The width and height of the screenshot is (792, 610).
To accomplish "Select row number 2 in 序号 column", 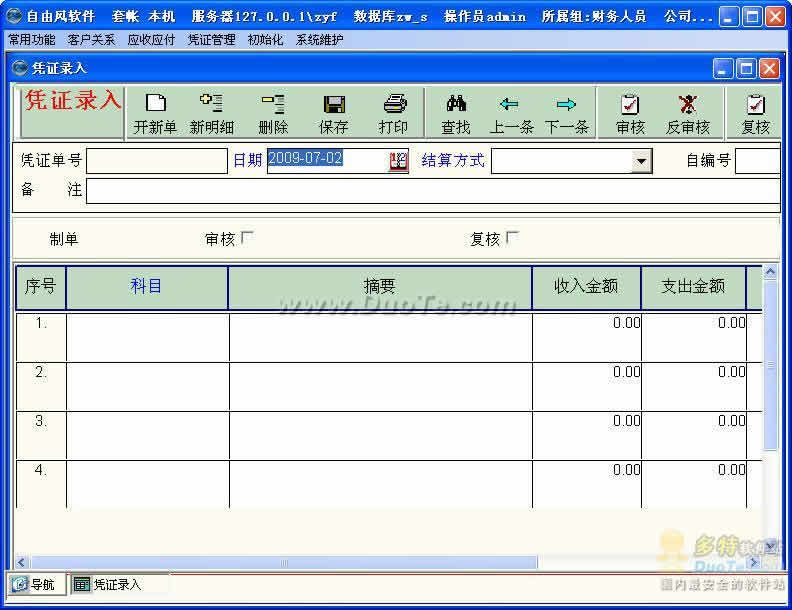I will 41,386.
